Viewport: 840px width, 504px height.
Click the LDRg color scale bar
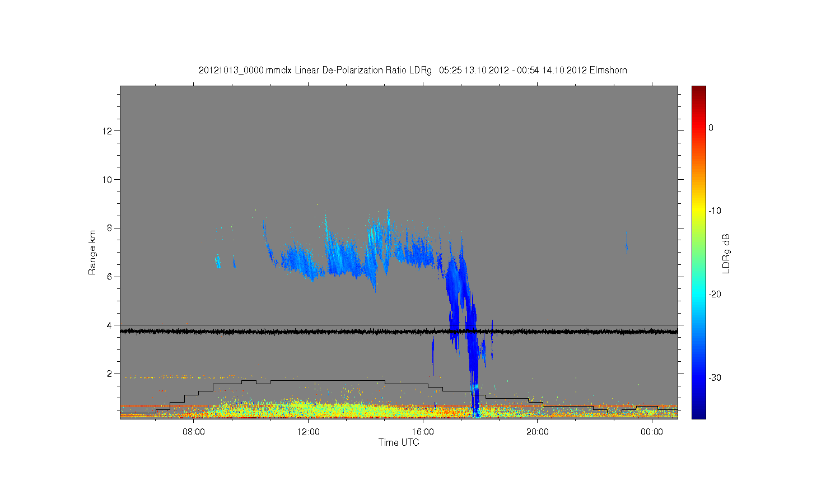pyautogui.click(x=699, y=252)
